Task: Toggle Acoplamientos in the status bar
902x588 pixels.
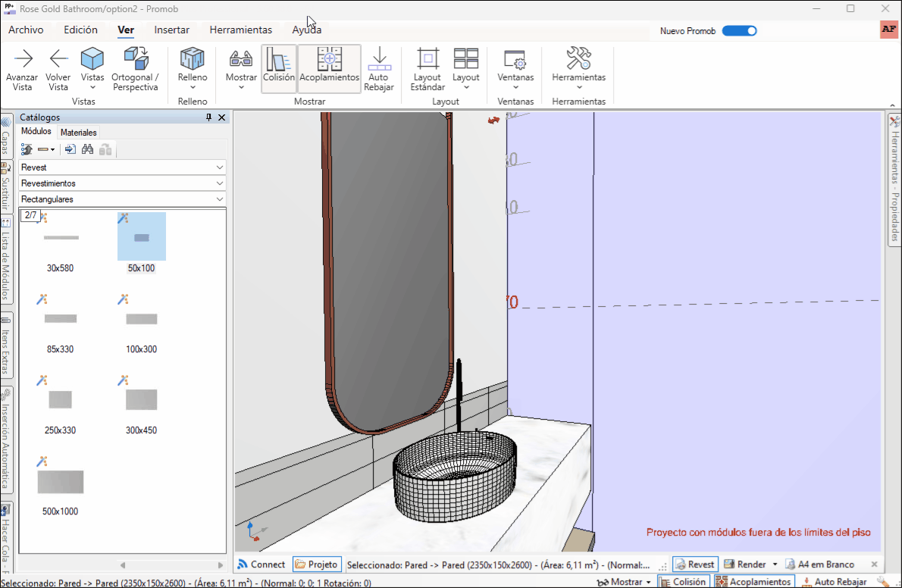Action: [754, 582]
